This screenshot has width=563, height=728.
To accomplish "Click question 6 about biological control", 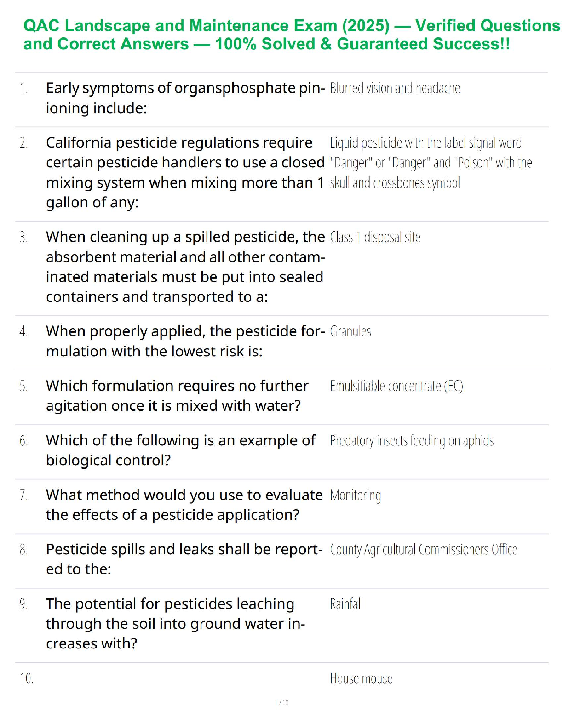I will click(180, 450).
